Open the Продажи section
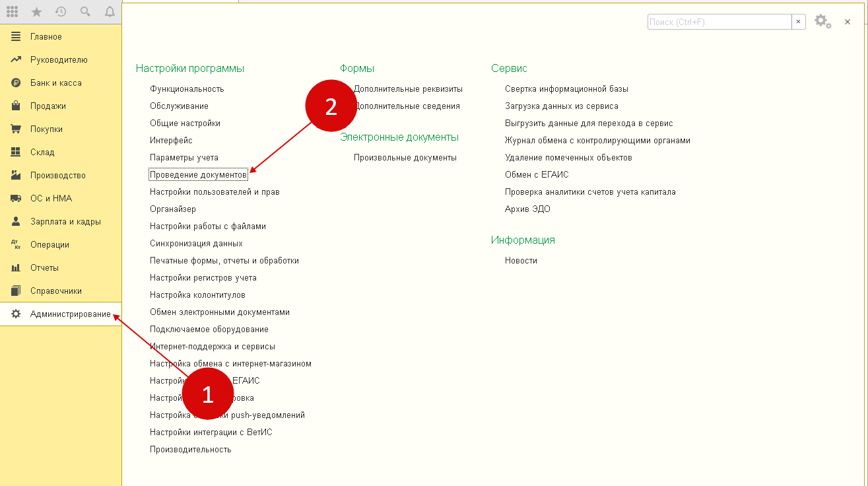Screen dimensions: 868x486 [x=48, y=105]
